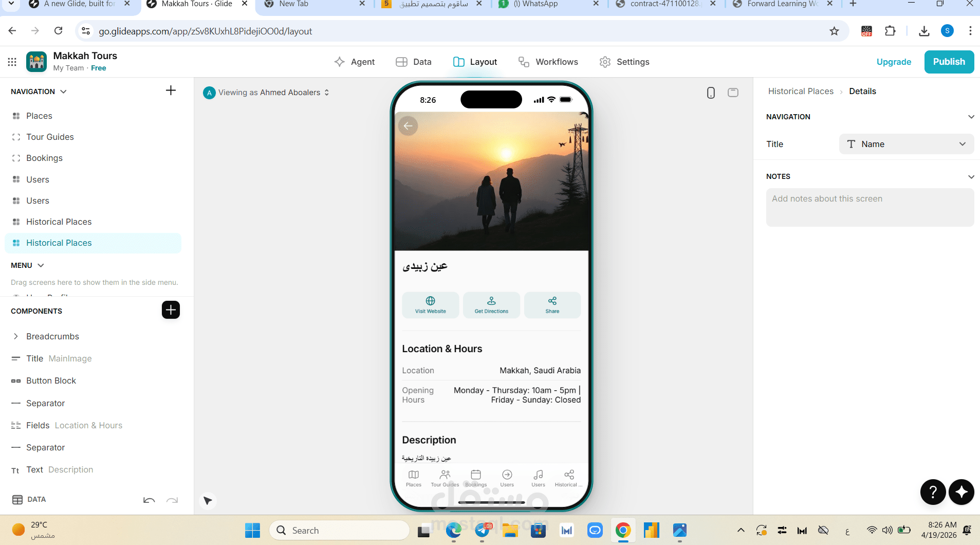This screenshot has width=980, height=545.
Task: Open browser extensions puzzle icon
Action: tap(890, 31)
